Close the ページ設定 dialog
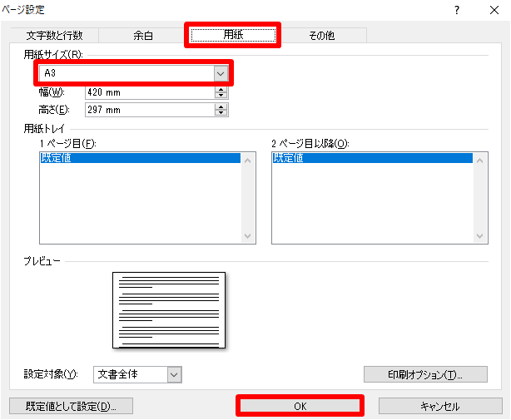 494,10
